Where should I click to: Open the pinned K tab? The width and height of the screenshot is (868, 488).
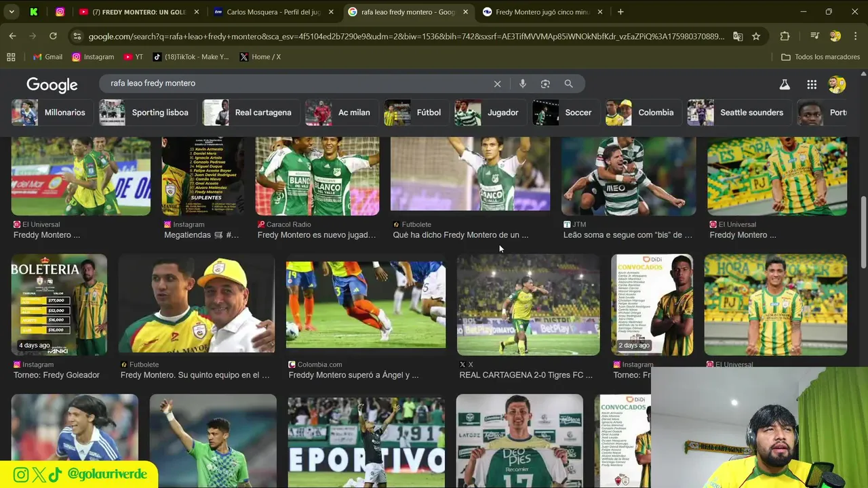34,12
